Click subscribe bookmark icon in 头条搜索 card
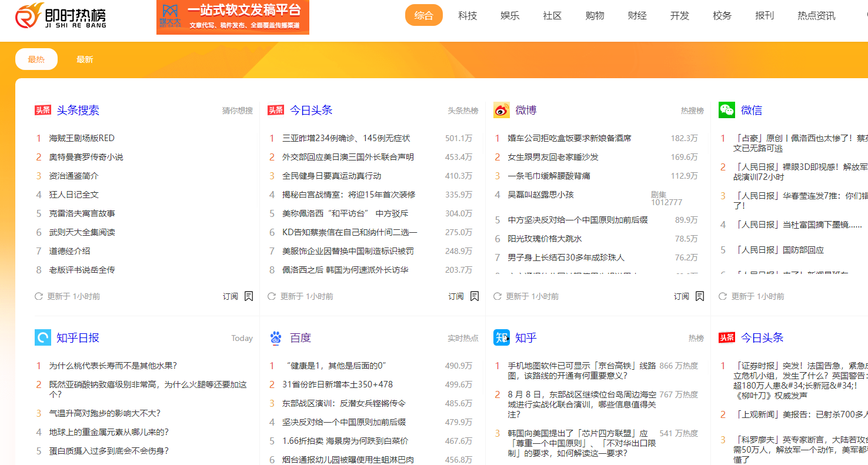This screenshot has width=868, height=465. tap(249, 296)
